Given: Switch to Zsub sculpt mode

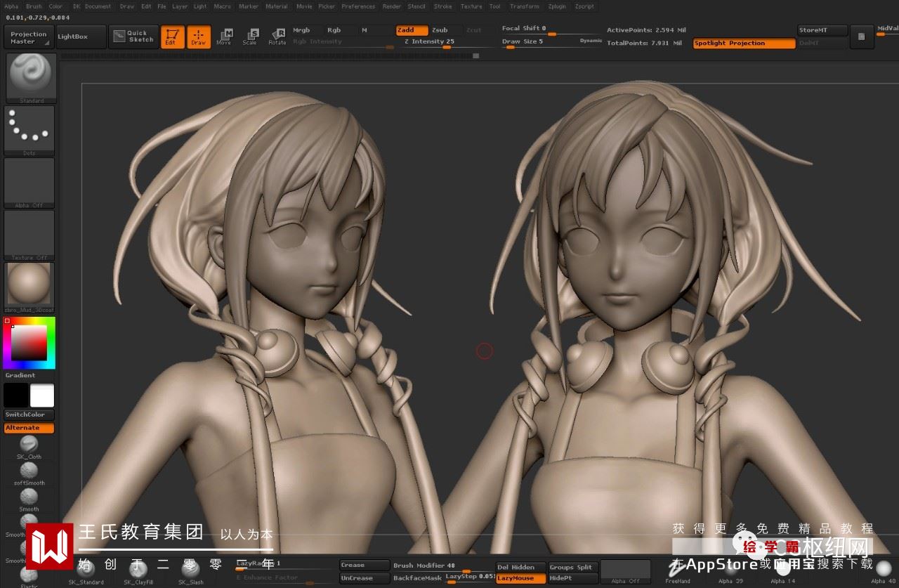Looking at the screenshot, I should [x=446, y=30].
